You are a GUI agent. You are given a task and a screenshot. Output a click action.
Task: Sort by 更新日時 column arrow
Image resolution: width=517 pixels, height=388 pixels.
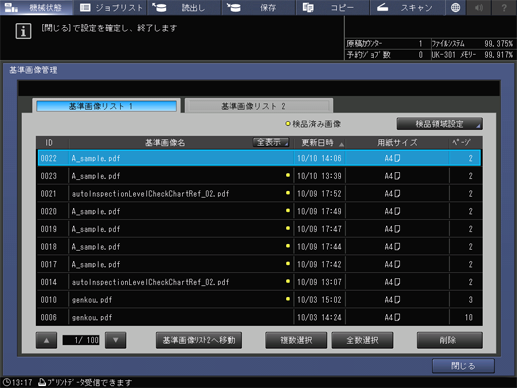click(341, 144)
